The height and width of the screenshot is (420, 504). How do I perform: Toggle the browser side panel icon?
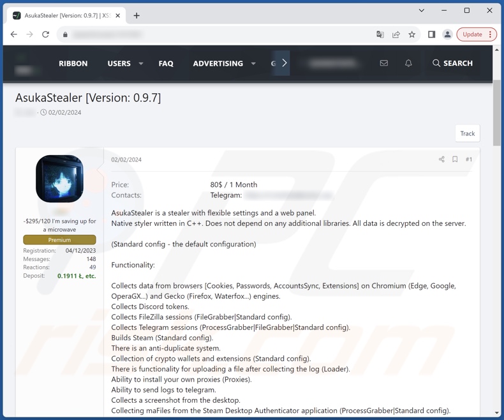[431, 34]
